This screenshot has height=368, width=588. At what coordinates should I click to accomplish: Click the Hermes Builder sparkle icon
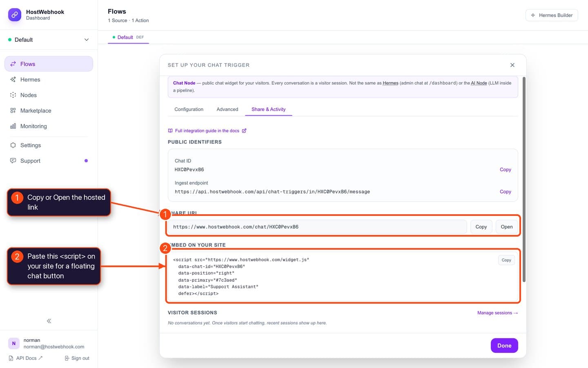point(533,15)
